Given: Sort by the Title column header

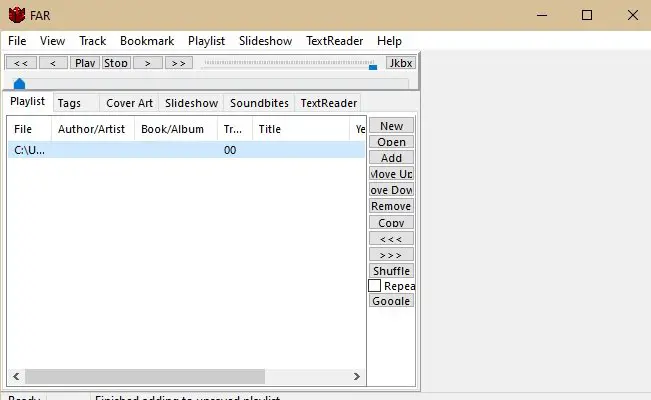Looking at the screenshot, I should pos(301,129).
